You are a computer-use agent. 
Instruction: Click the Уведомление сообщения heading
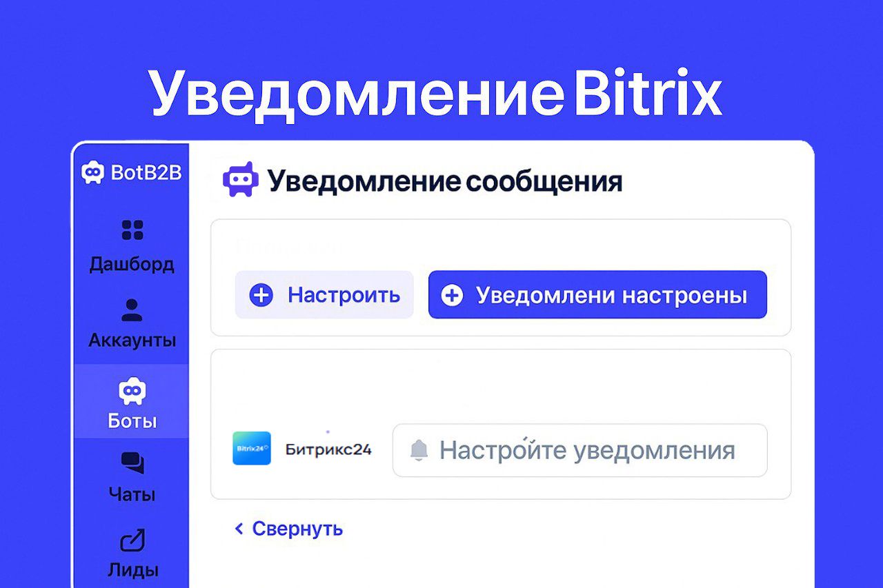pyautogui.click(x=445, y=181)
